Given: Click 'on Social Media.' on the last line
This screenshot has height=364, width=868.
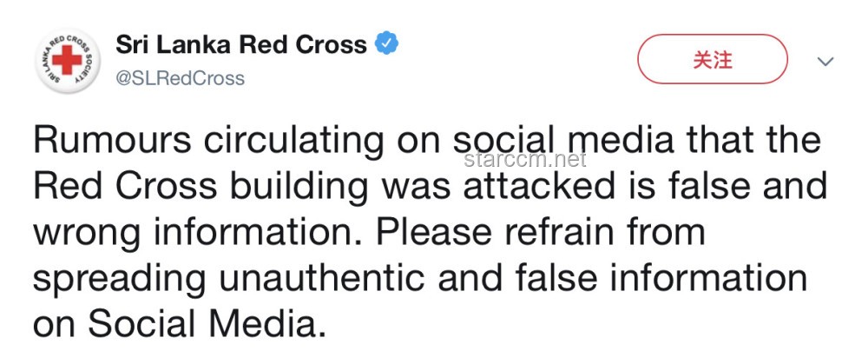Looking at the screenshot, I should coord(179,325).
